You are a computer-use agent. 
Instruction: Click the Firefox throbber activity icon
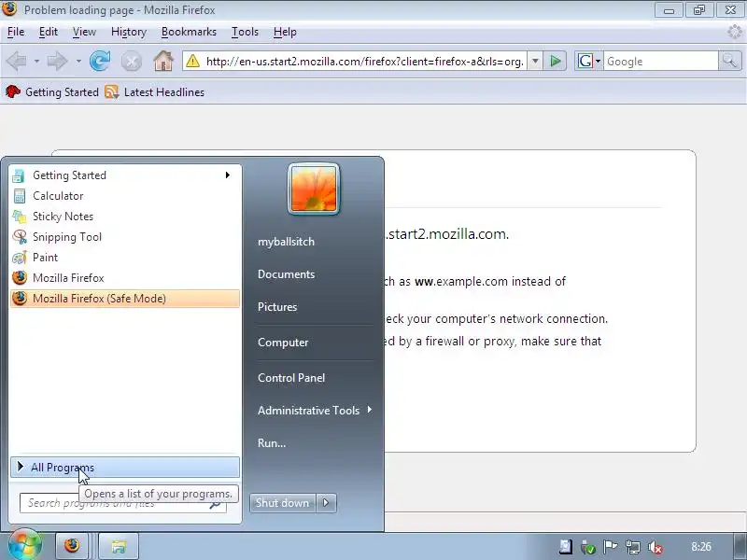735,32
